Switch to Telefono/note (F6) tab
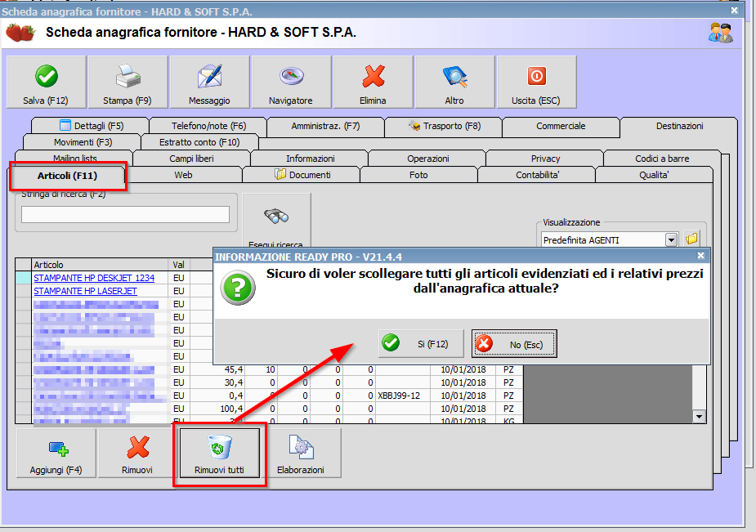Image resolution: width=756 pixels, height=532 pixels. click(x=208, y=126)
